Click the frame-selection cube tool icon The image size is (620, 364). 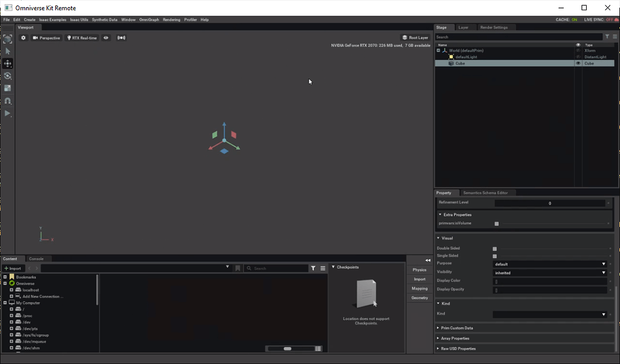pos(7,39)
